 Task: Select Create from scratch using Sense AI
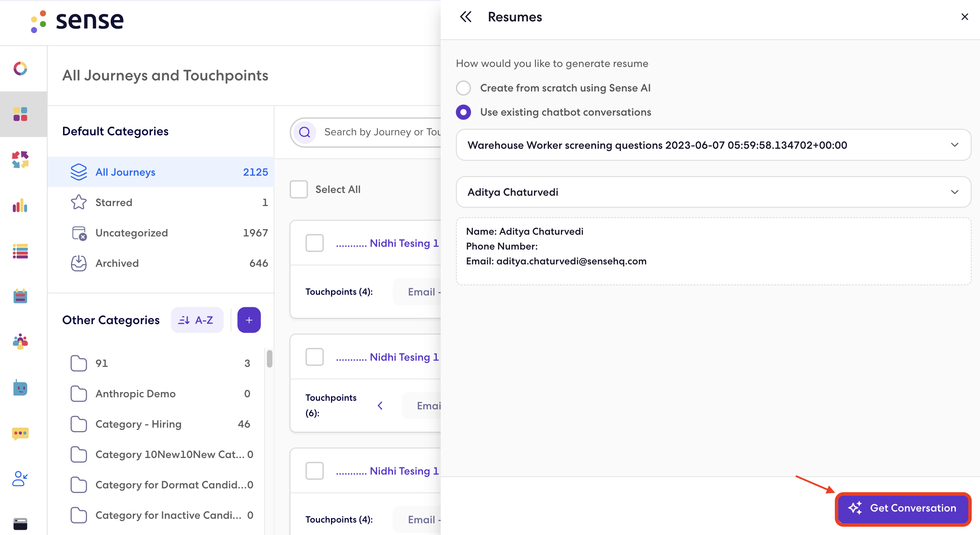coord(463,88)
